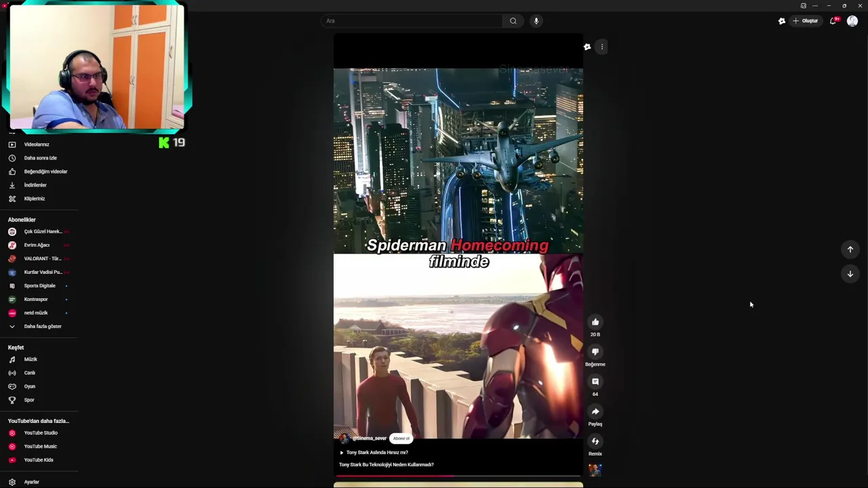This screenshot has height=488, width=868.
Task: Click the sparkle icon left of Oluştur
Action: pyautogui.click(x=782, y=21)
